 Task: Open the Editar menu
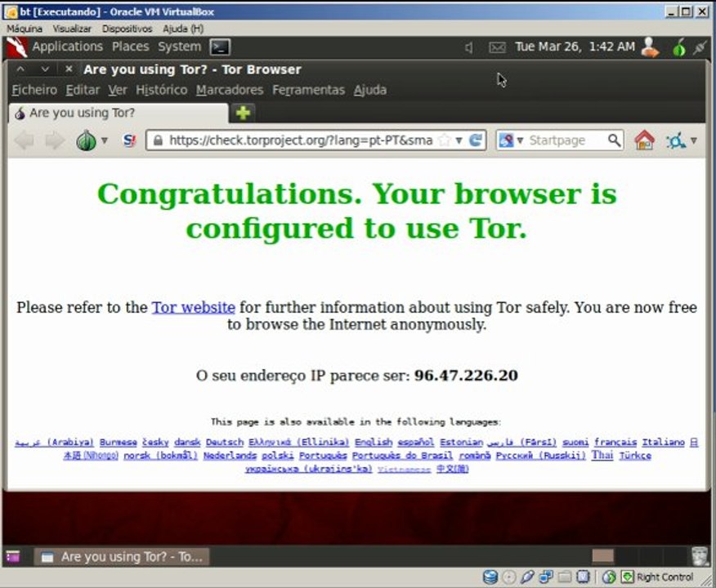[x=83, y=90]
